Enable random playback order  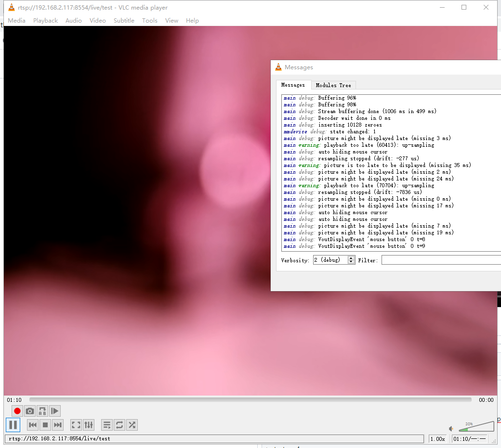(x=132, y=424)
